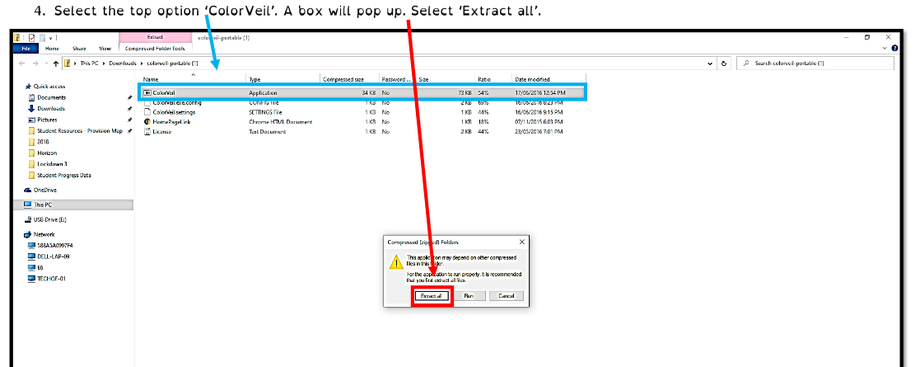Select the ColorVeil application file icon
This screenshot has width=920, height=367.
click(148, 93)
